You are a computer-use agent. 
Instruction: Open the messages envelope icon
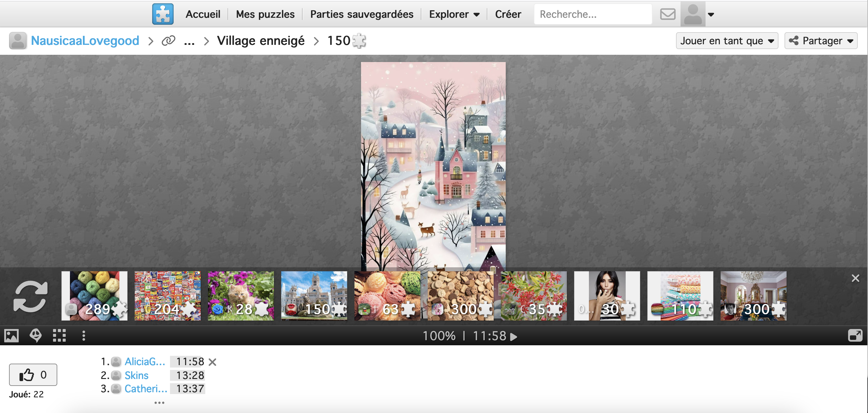click(x=667, y=14)
